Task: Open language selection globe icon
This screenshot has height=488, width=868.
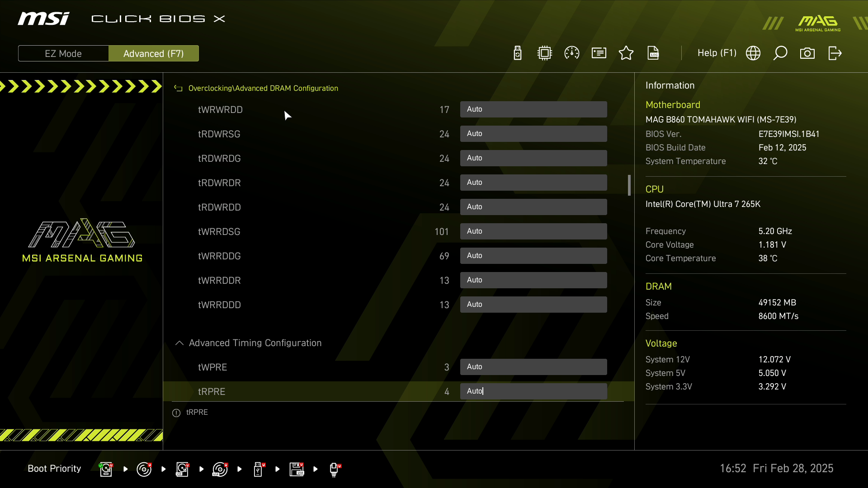Action: pyautogui.click(x=753, y=53)
